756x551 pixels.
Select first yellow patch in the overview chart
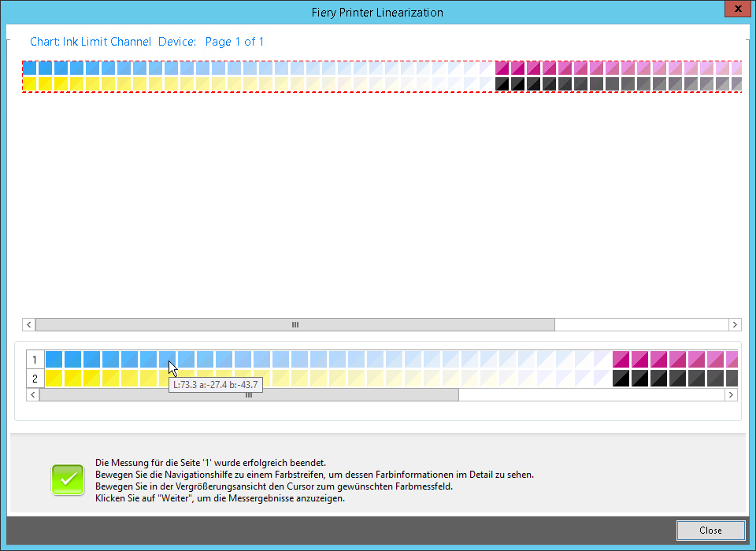pos(29,84)
